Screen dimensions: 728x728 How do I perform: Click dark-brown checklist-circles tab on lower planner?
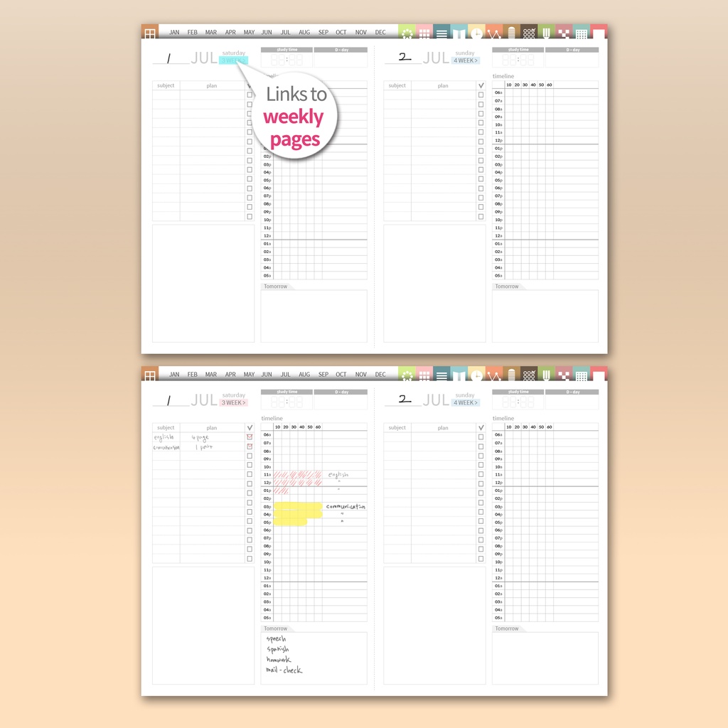(529, 374)
